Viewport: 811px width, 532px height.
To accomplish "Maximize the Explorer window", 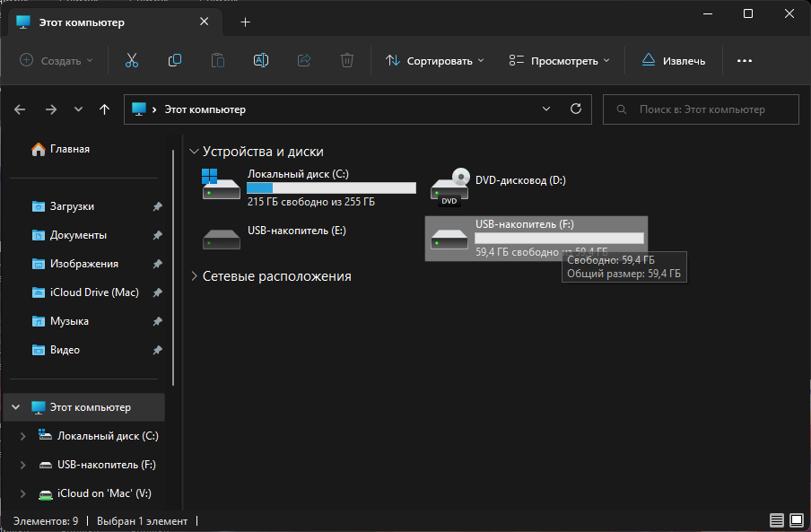I will click(748, 13).
